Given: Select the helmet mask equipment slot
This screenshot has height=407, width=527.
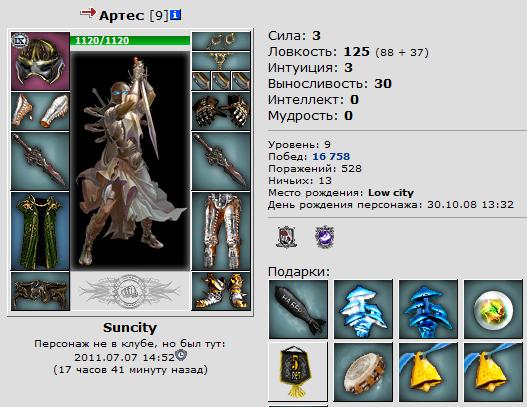Looking at the screenshot, I should point(40,61).
